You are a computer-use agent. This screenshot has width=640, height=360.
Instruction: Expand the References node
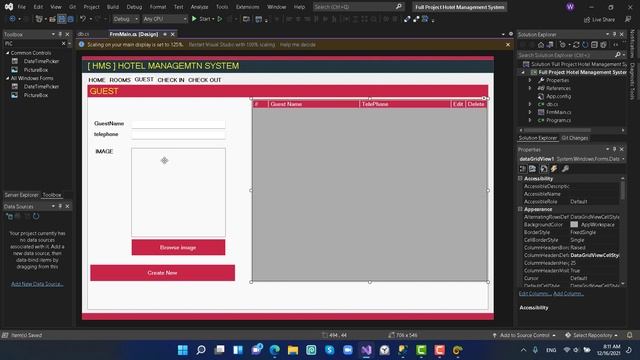tap(530, 88)
